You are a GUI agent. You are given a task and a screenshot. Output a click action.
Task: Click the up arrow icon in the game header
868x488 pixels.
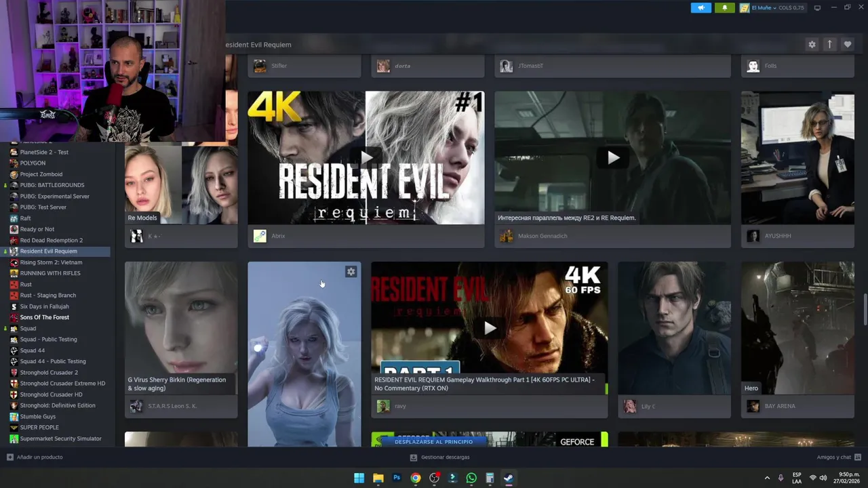(x=829, y=44)
